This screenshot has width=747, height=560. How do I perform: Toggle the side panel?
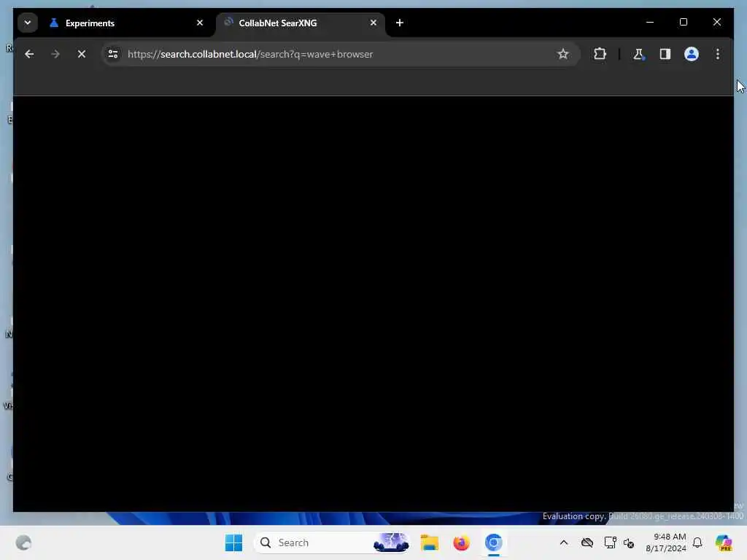665,54
